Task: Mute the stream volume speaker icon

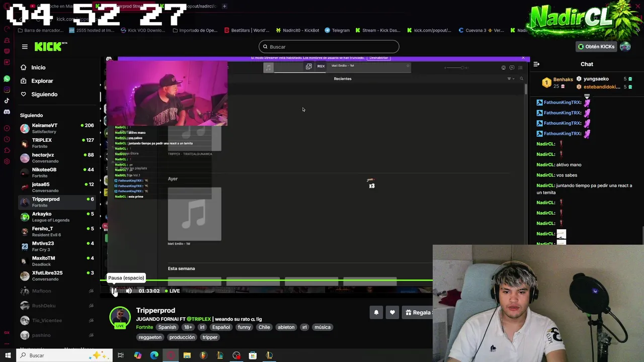Action: (x=129, y=291)
